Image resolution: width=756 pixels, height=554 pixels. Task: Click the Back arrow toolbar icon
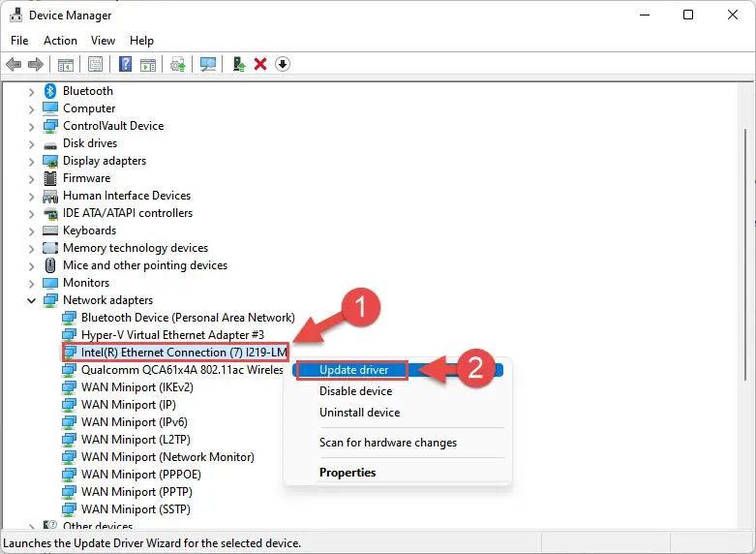(x=14, y=64)
